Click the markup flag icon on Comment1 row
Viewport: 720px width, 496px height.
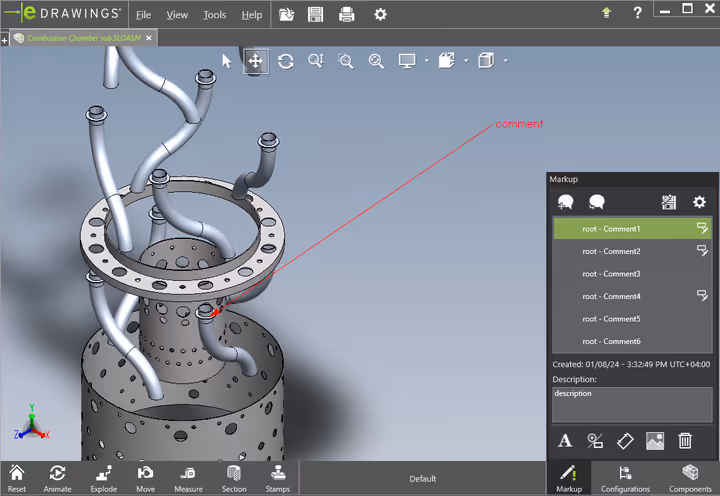coord(702,228)
